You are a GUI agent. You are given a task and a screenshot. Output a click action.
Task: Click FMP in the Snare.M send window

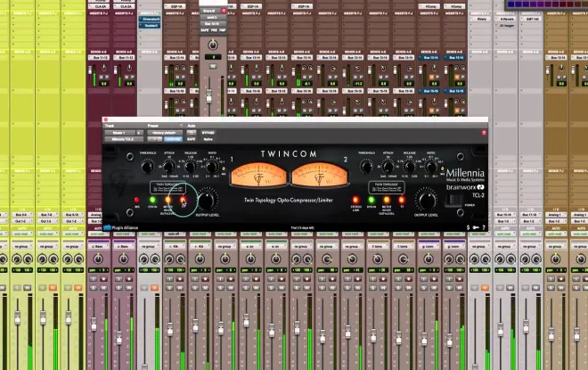tap(223, 30)
